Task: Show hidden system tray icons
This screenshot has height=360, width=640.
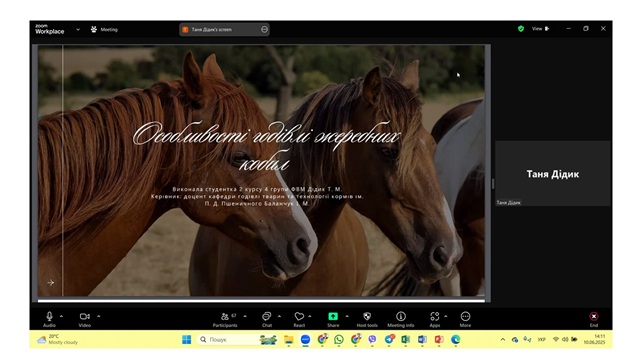Action: pos(503,340)
